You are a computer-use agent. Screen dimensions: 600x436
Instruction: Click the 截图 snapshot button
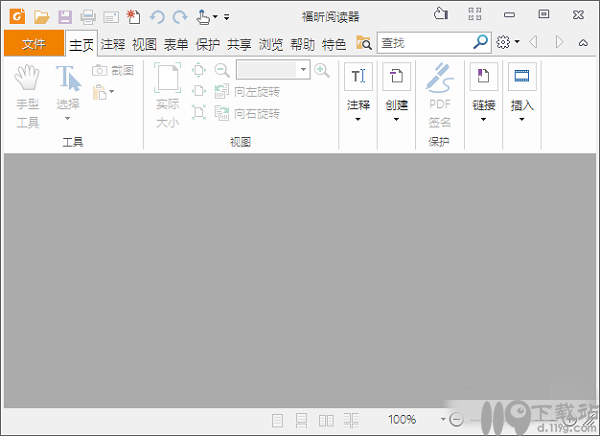tap(112, 70)
